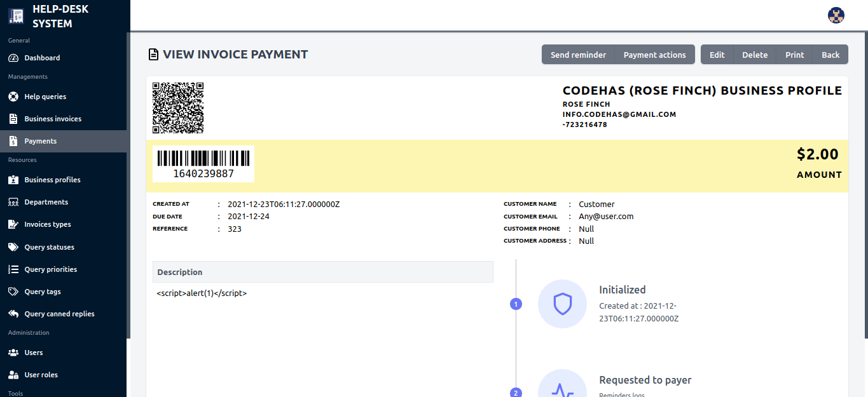This screenshot has width=868, height=397.
Task: Click the Help-Desk System logo icon
Action: coord(16,17)
